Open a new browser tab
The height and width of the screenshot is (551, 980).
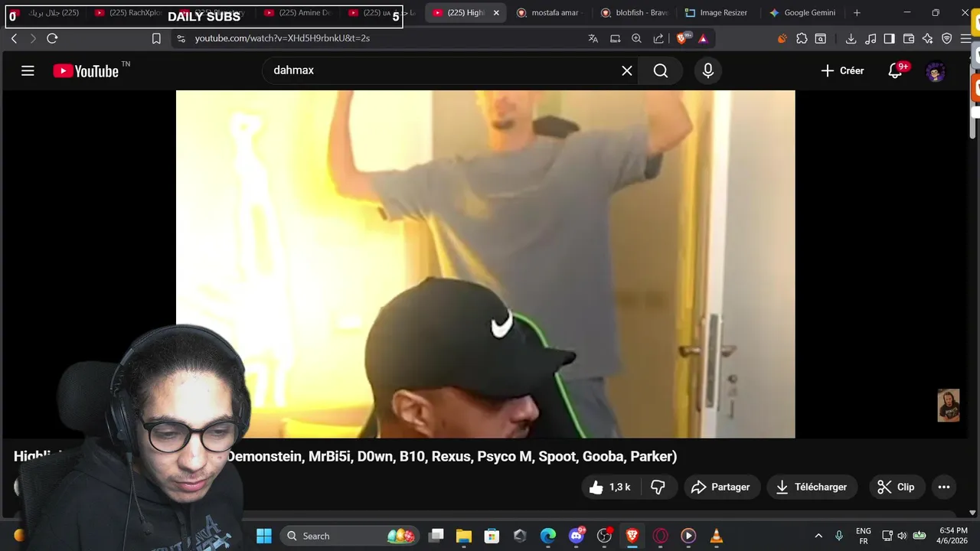click(857, 13)
